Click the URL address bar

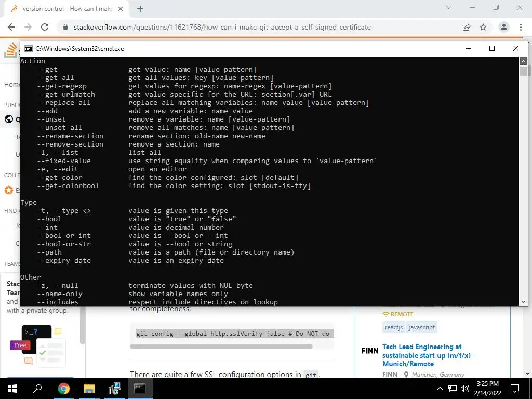click(x=222, y=27)
